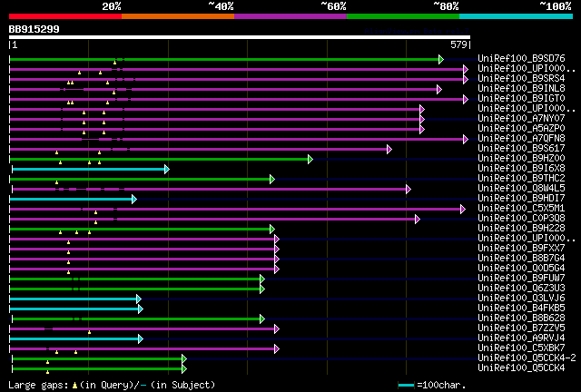Screen dimensions: 581x392
Task: Click the purple alignment bar of UniRef100_B8B7G4
Action: point(143,260)
